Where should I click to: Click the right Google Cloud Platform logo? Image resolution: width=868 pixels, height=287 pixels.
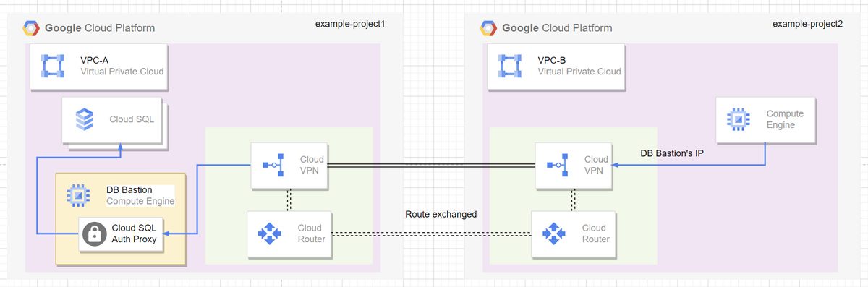point(488,28)
